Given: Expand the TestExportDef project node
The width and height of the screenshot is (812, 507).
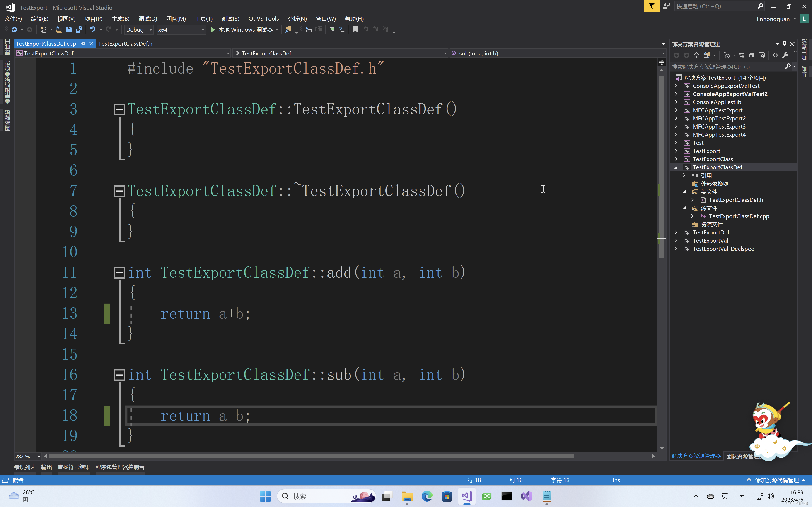Looking at the screenshot, I should point(676,232).
